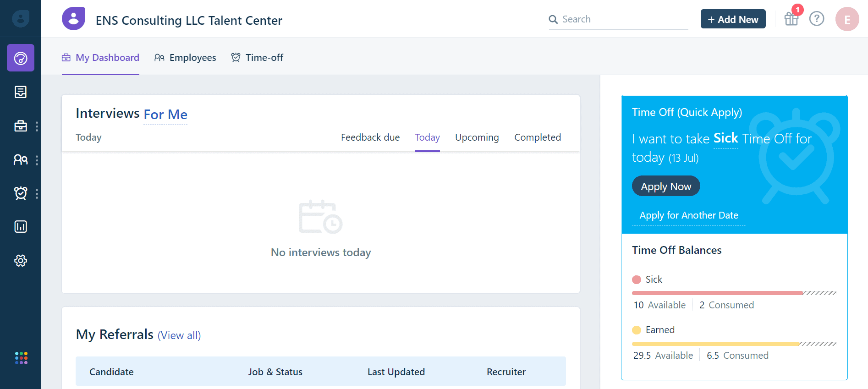Expand the 'For Me' interviews filter

165,115
